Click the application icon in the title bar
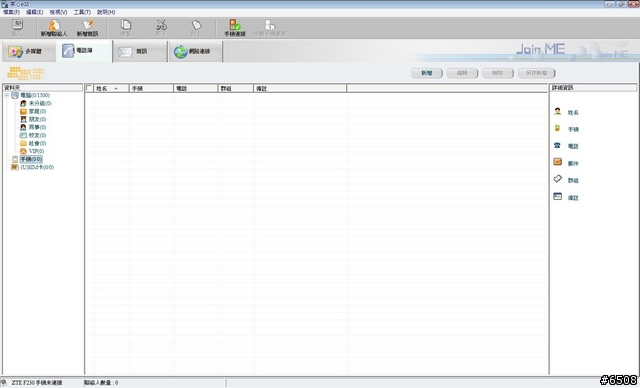This screenshot has width=640, height=388. [5, 4]
